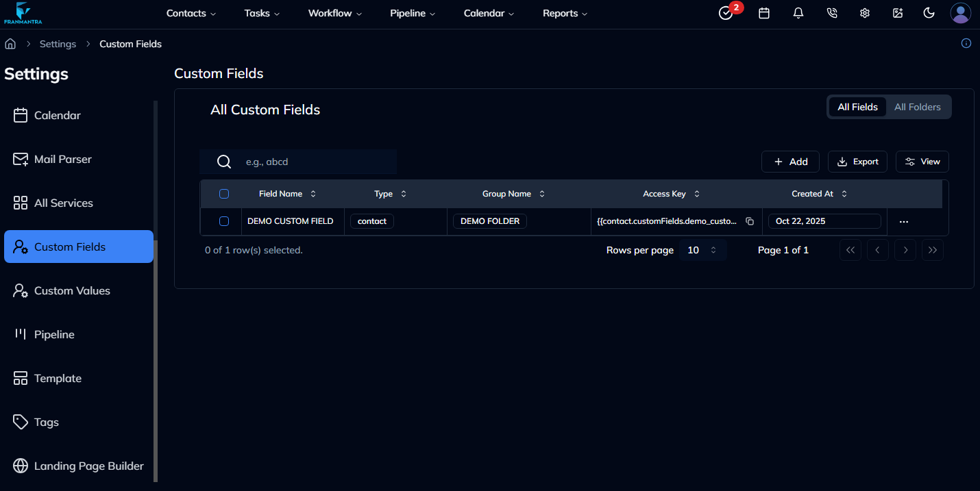Image resolution: width=980 pixels, height=491 pixels.
Task: Open the home breadcrumb icon
Action: click(10, 43)
